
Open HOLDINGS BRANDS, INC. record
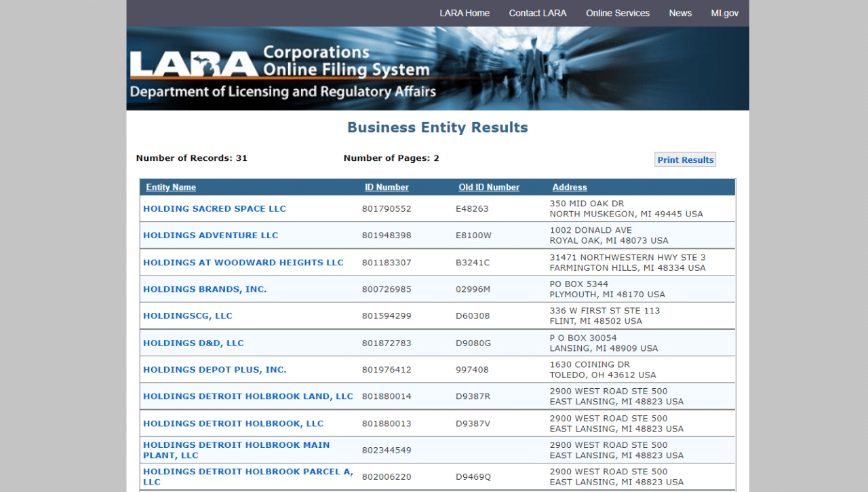205,289
